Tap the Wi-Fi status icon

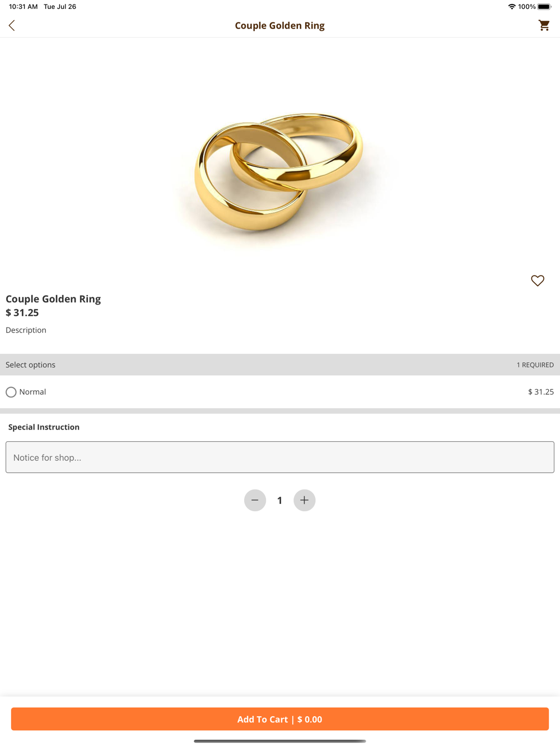point(512,7)
